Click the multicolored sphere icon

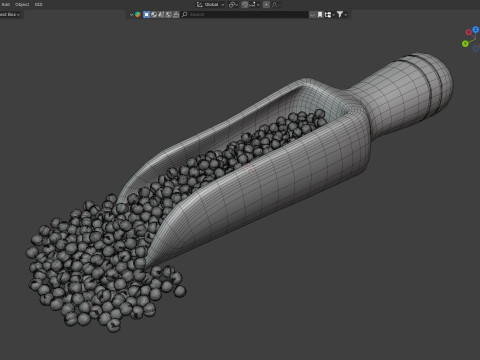pos(138,14)
